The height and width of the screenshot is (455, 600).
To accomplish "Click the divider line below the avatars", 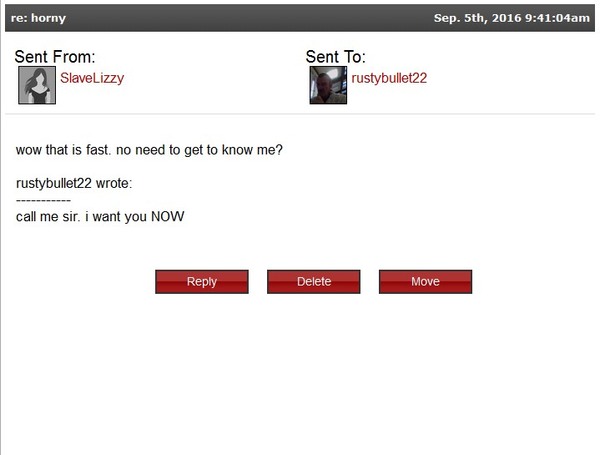I will pos(300,114).
